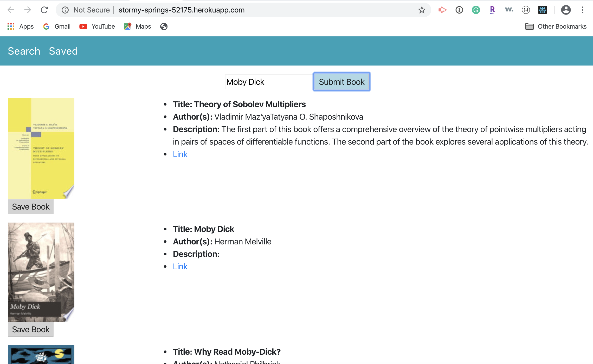Image resolution: width=593 pixels, height=364 pixels.
Task: Click Submit Book button
Action: [341, 82]
